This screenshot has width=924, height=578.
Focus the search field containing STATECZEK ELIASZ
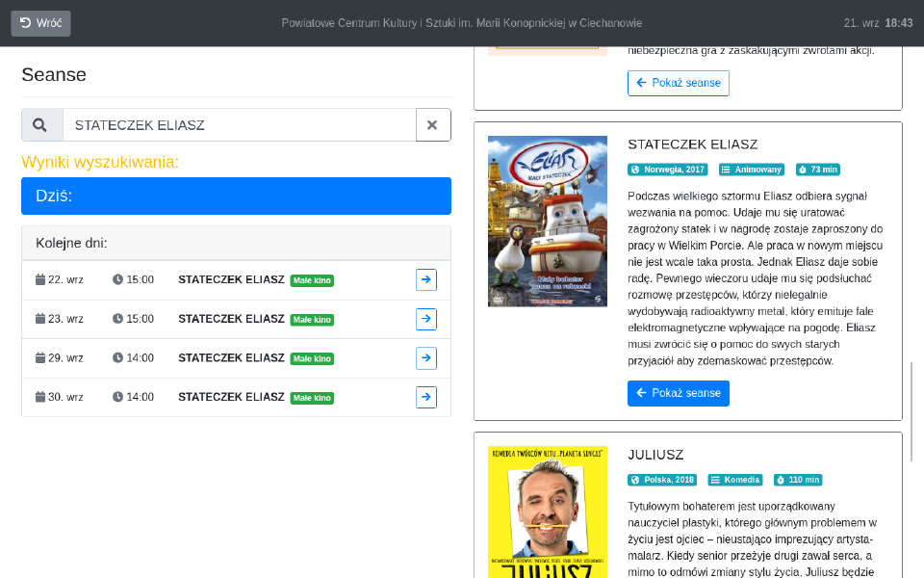point(240,125)
